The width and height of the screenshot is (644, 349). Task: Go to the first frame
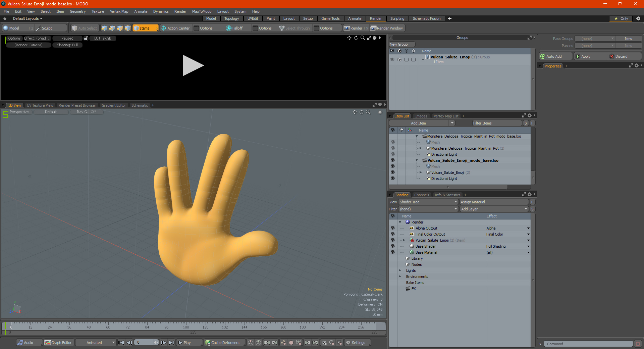[121, 343]
